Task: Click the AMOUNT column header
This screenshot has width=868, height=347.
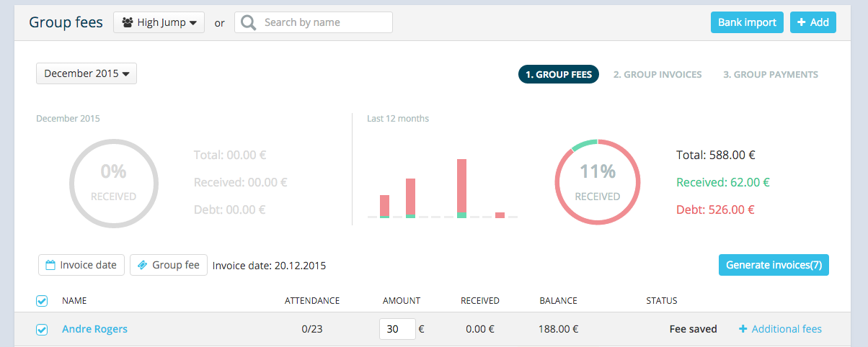Action: 402,301
